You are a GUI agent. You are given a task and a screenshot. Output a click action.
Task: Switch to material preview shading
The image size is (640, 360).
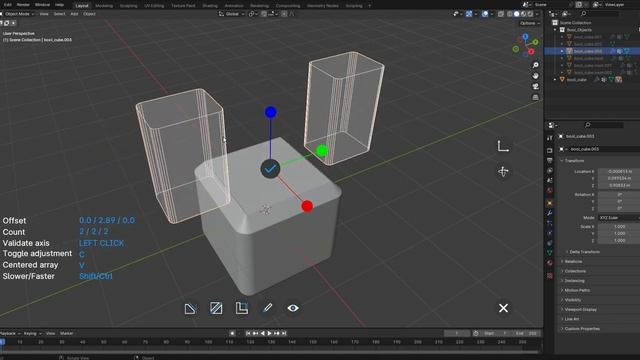[523, 14]
